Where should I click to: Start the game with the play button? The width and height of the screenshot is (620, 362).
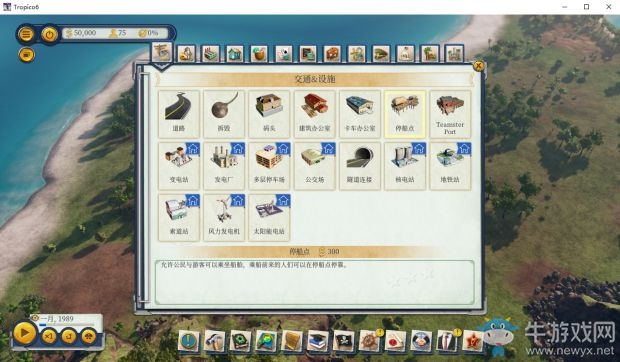(x=25, y=333)
